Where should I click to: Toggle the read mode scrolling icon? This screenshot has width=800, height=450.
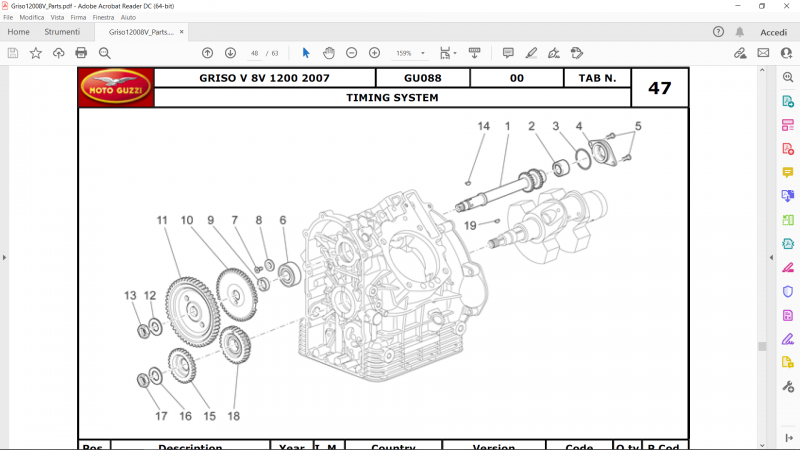tap(474, 53)
